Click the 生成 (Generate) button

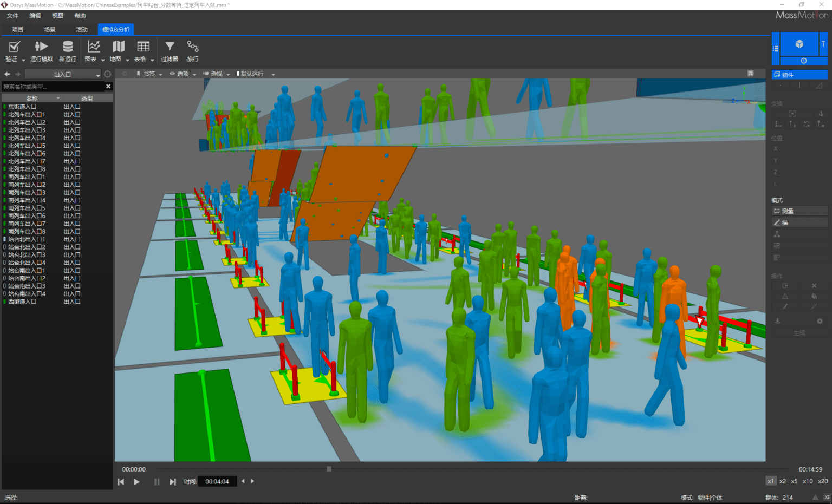click(x=799, y=332)
